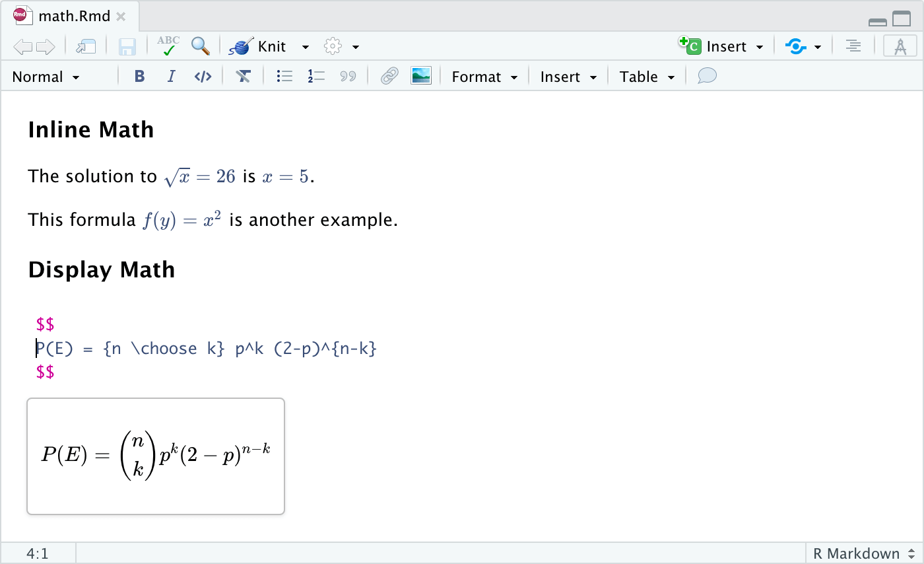924x564 pixels.
Task: Format selection as inline code
Action: (x=203, y=76)
